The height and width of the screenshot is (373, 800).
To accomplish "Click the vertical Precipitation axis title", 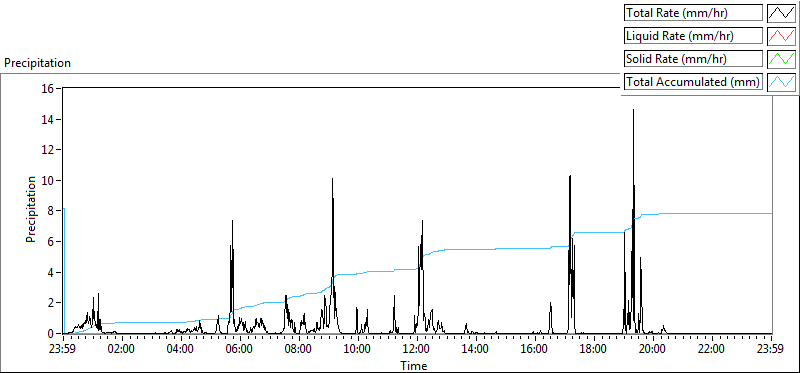I will (x=31, y=209).
